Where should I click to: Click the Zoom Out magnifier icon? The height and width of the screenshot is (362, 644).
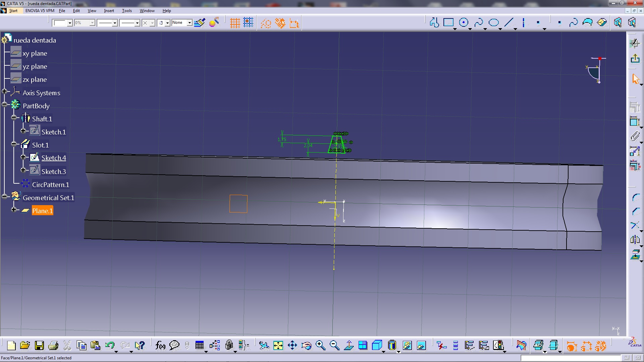coord(334,345)
